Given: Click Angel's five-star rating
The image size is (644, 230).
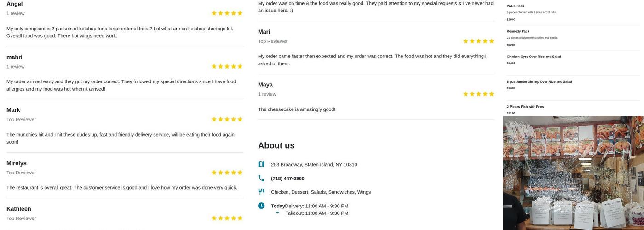Looking at the screenshot, I should point(227,13).
